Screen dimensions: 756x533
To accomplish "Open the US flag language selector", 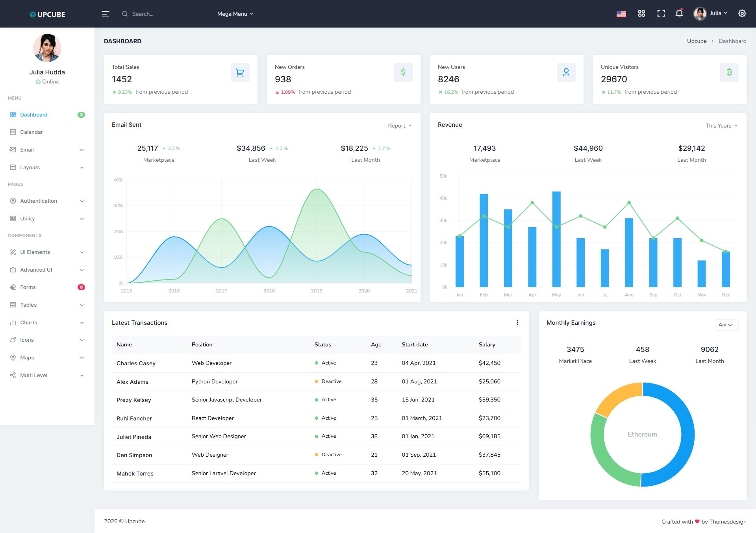I will [x=621, y=14].
